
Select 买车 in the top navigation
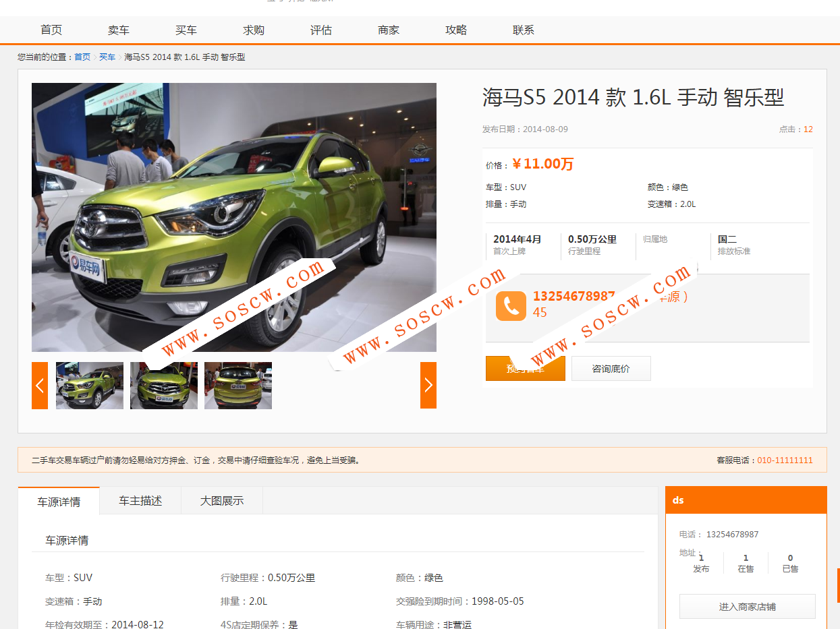point(186,30)
